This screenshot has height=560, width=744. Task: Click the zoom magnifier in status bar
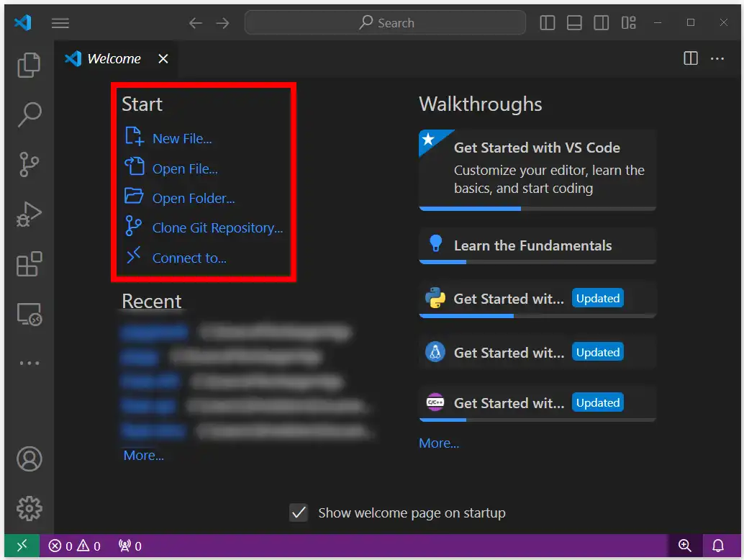click(x=684, y=546)
